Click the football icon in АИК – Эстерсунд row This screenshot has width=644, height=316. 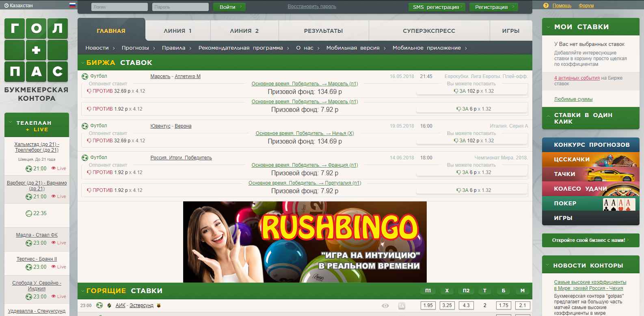[x=99, y=305]
